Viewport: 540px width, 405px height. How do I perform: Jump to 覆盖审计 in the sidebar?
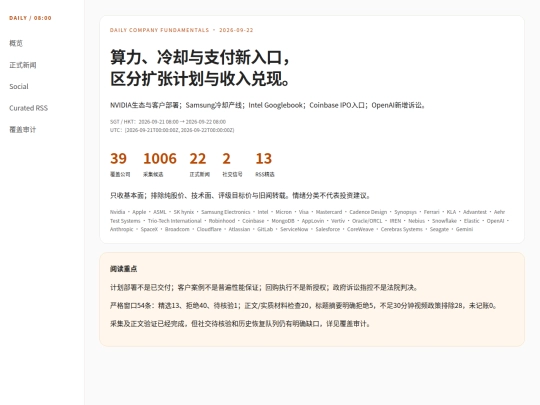(23, 130)
